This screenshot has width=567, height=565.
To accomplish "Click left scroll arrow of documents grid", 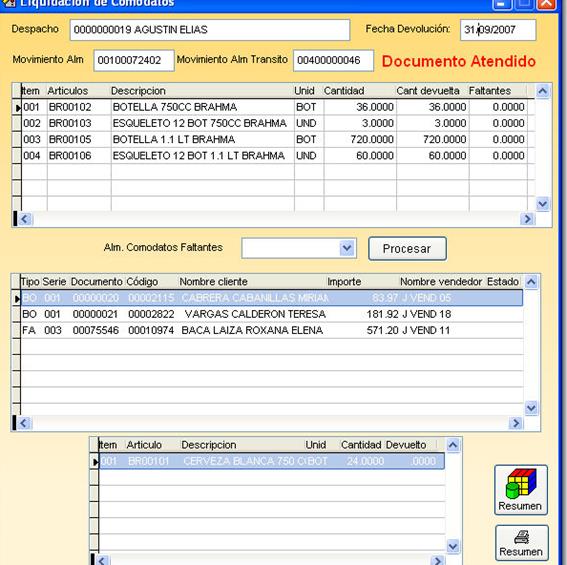I will pos(24,423).
